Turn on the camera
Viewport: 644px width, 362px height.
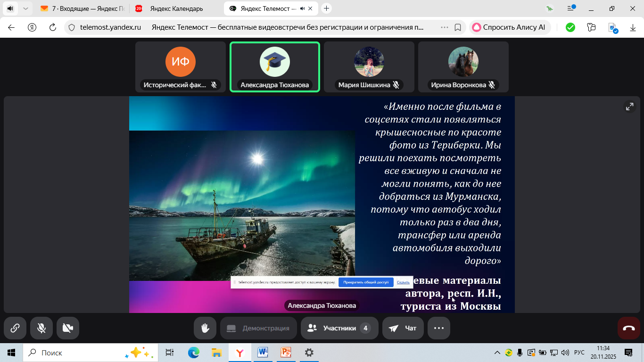pos(68,328)
